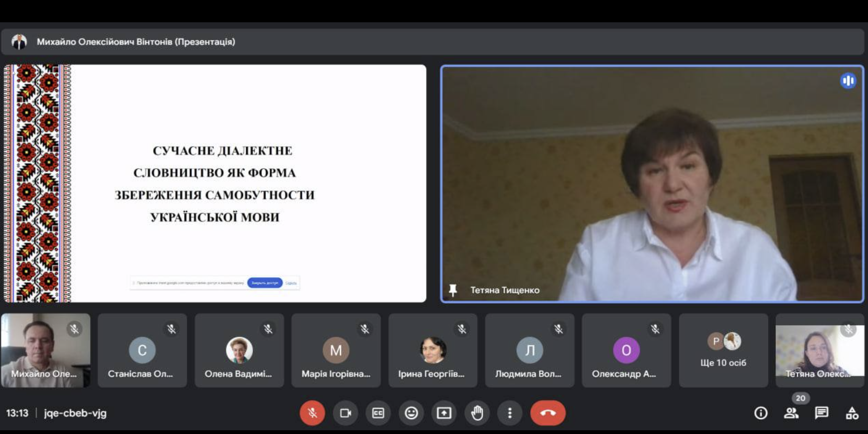
Task: Turn on closed captions (CC)
Action: [378, 413]
